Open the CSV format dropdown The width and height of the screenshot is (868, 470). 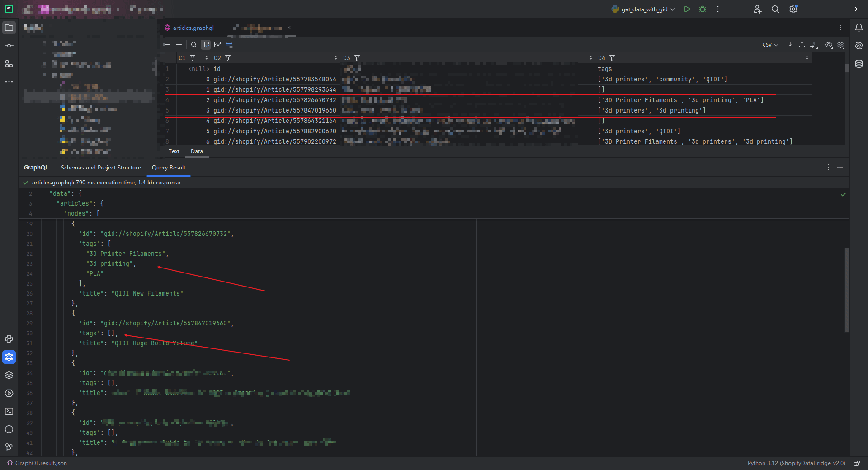pos(770,45)
